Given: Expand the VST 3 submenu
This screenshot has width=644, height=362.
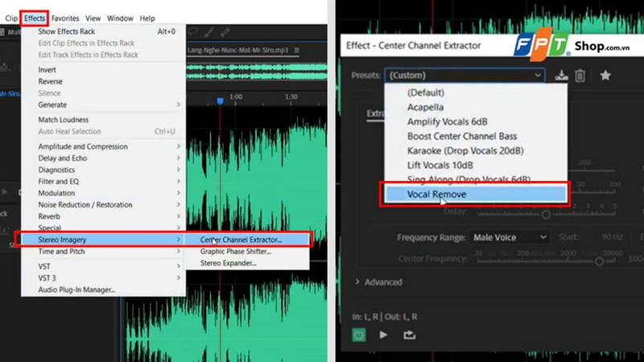Looking at the screenshot, I should click(x=104, y=278).
